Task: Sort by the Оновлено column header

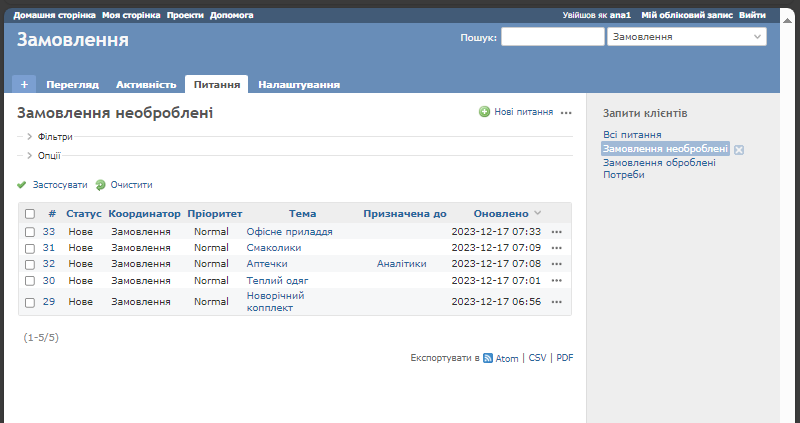Action: (500, 214)
